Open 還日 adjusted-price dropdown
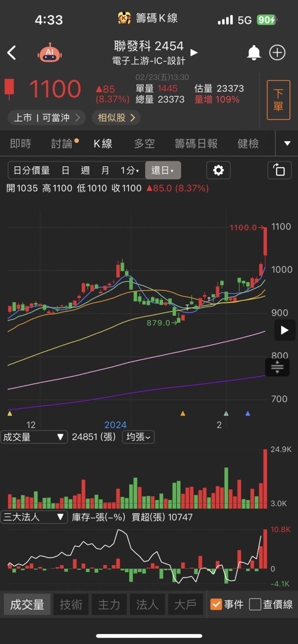The height and width of the screenshot is (644, 298). pos(163,170)
